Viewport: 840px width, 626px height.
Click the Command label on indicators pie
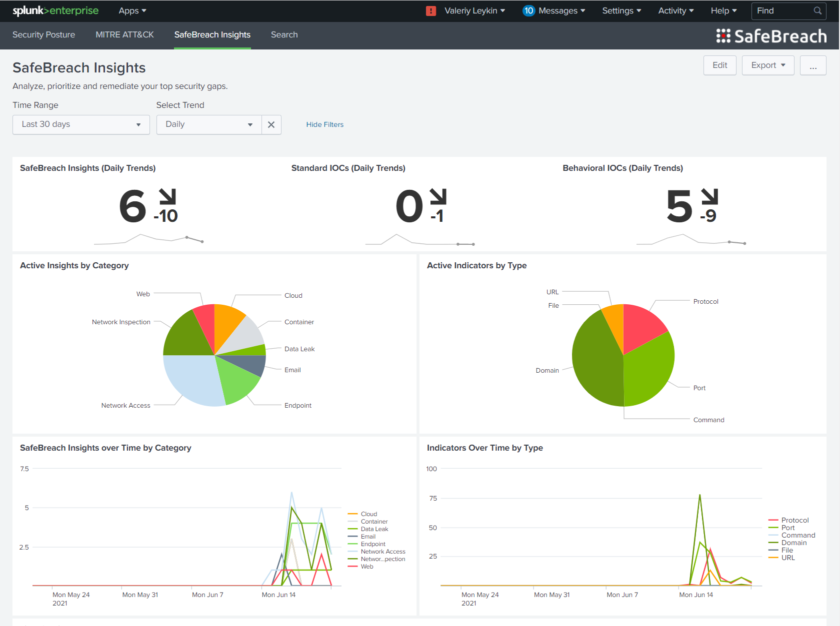click(x=708, y=420)
